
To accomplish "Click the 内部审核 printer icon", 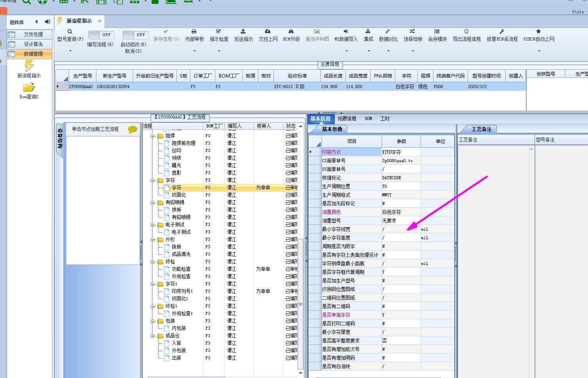I will tap(194, 31).
